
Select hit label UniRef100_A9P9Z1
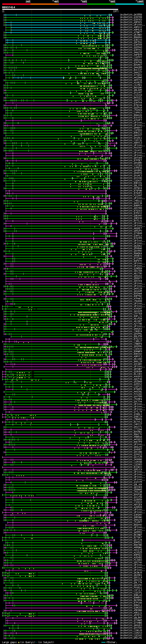(x=131, y=22)
